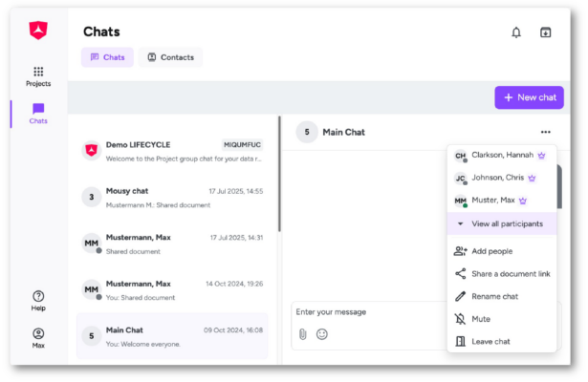Switch to the Contacts tab
Viewport: 588px width, 382px height.
click(x=170, y=57)
